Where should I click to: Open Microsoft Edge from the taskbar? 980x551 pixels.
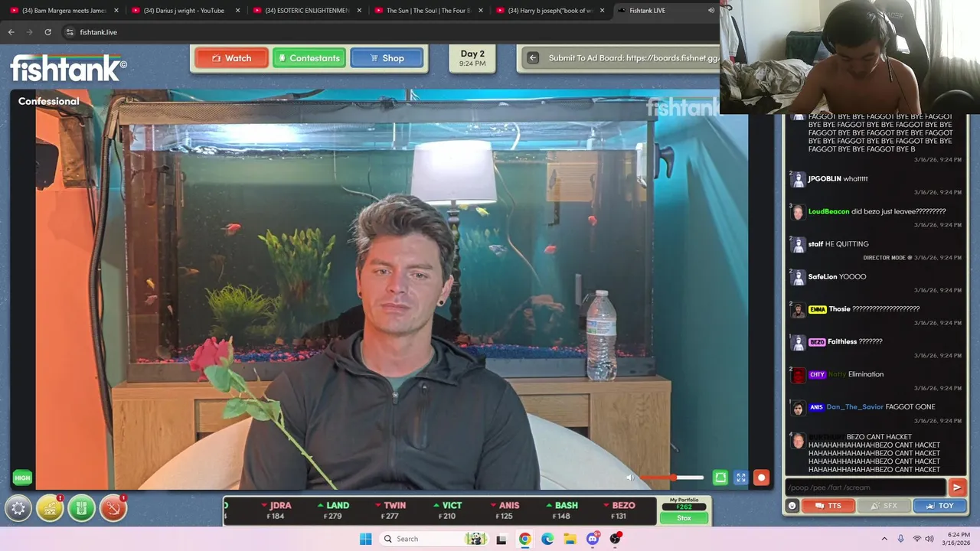click(547, 539)
